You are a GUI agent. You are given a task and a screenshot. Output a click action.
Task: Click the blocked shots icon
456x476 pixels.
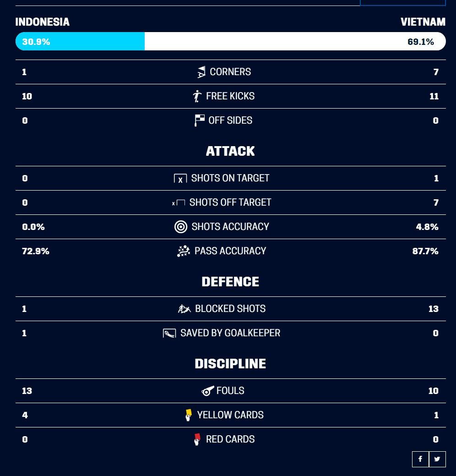click(x=185, y=309)
